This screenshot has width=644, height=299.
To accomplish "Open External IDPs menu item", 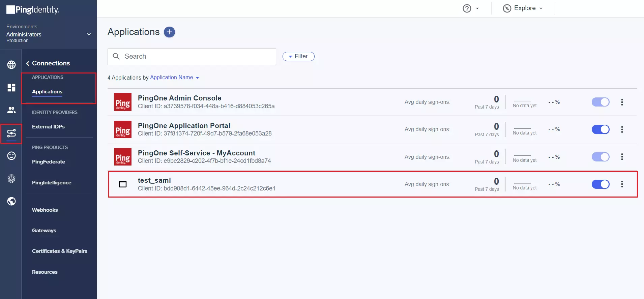I will tap(48, 127).
